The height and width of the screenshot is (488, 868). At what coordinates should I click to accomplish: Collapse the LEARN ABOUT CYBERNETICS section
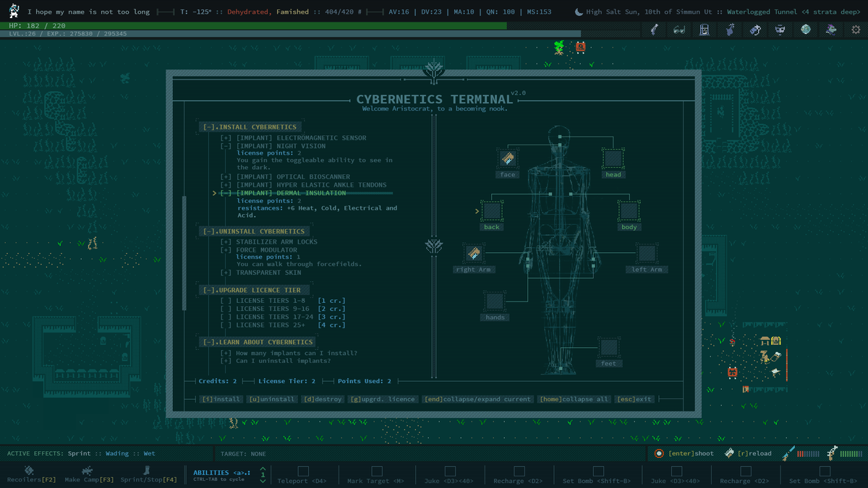(x=210, y=342)
